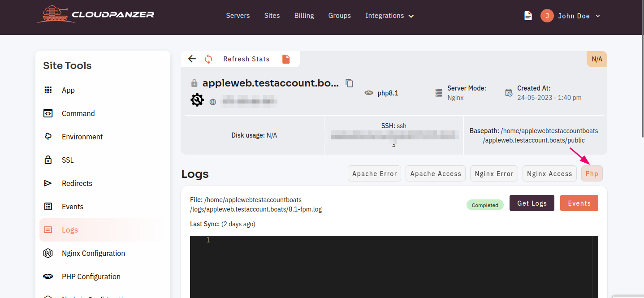Open SSL in Site Tools
The width and height of the screenshot is (644, 298).
(x=103, y=160)
